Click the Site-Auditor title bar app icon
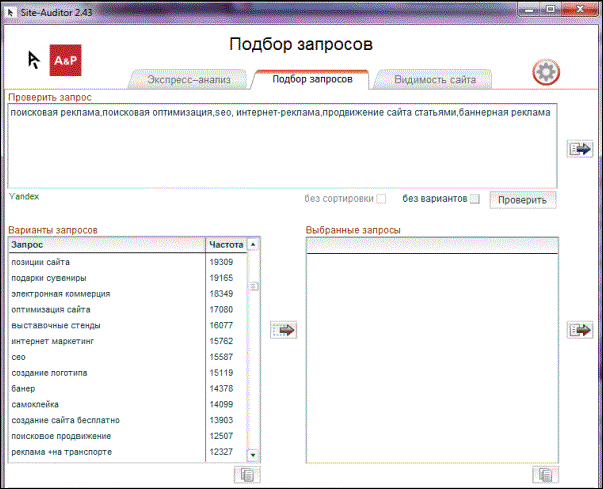The width and height of the screenshot is (603, 489). pyautogui.click(x=11, y=9)
